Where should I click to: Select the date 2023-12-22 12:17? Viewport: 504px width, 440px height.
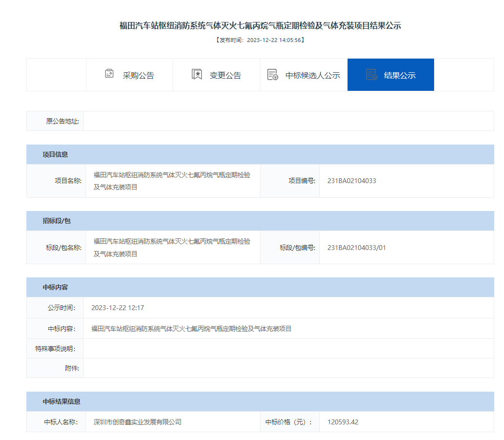tap(118, 308)
